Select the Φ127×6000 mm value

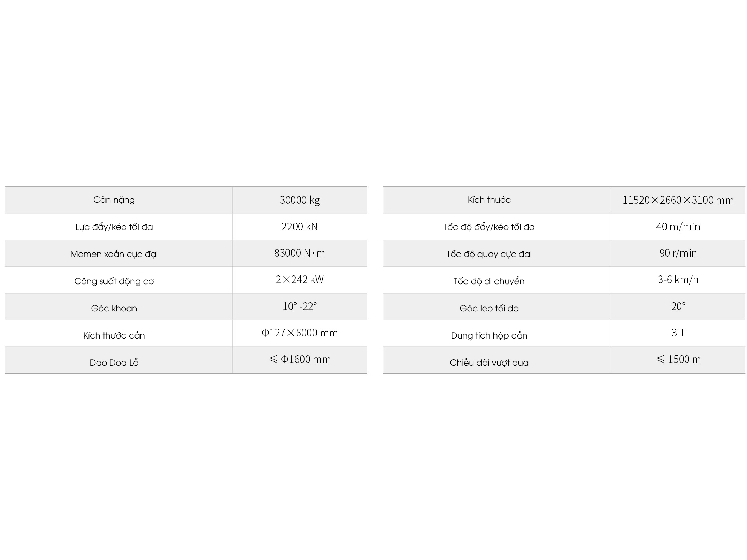(300, 333)
